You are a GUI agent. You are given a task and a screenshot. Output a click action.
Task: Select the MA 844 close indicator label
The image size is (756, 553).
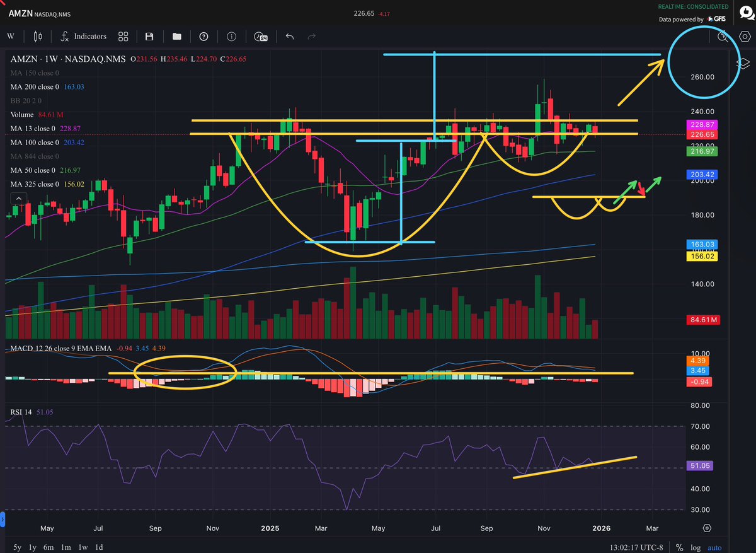34,156
